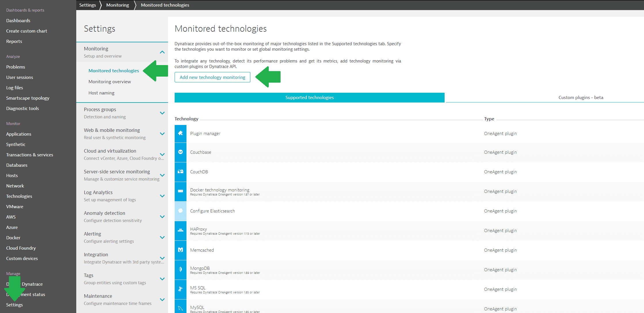Screen dimensions: 644x313
Task: Open MongoDB technology row
Action: 409,270
